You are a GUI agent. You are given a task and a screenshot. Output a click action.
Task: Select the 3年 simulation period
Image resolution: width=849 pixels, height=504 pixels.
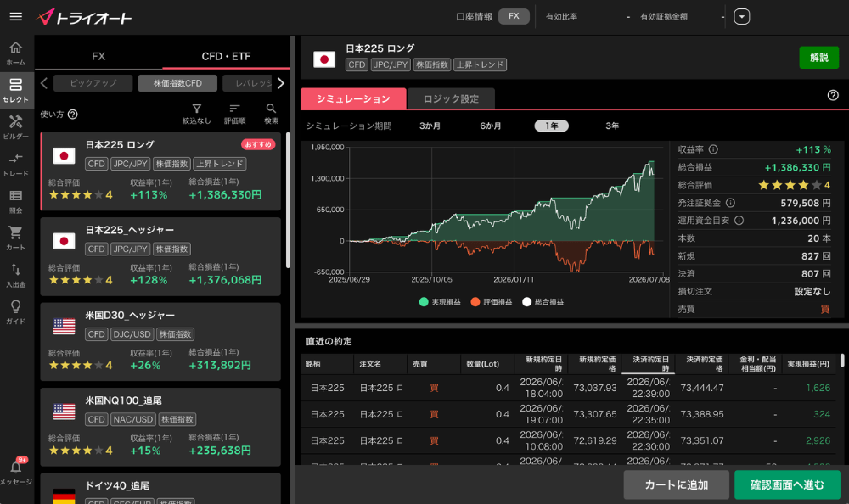point(612,126)
